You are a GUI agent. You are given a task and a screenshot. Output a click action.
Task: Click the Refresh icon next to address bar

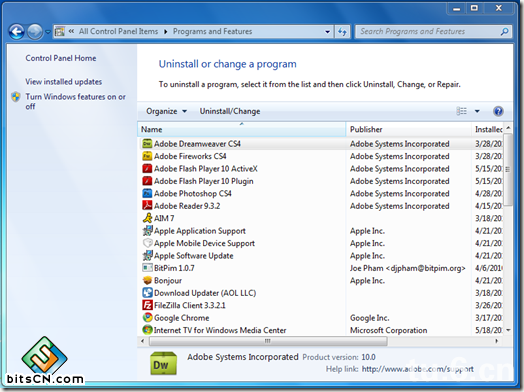coord(342,32)
